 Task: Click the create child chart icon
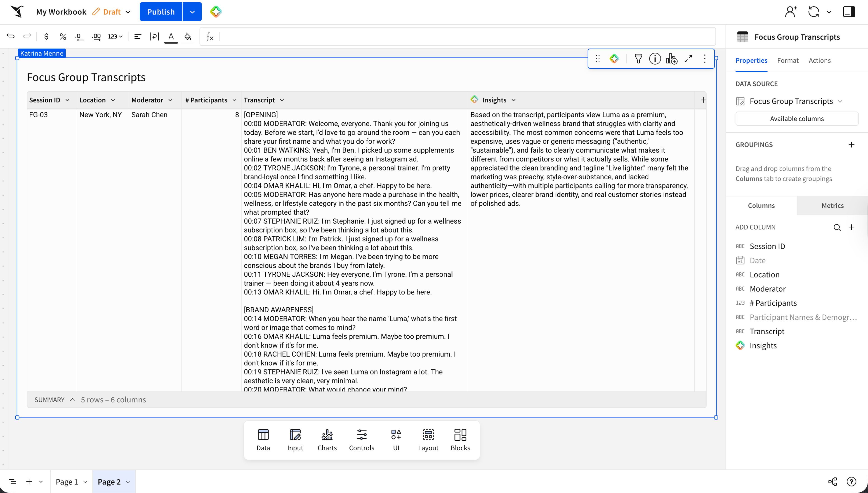pos(672,59)
